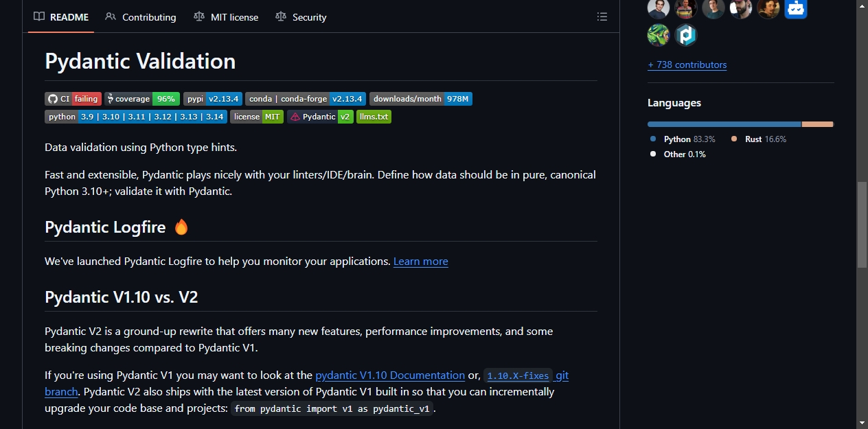Click the downloads/month 978M badge

(421, 99)
